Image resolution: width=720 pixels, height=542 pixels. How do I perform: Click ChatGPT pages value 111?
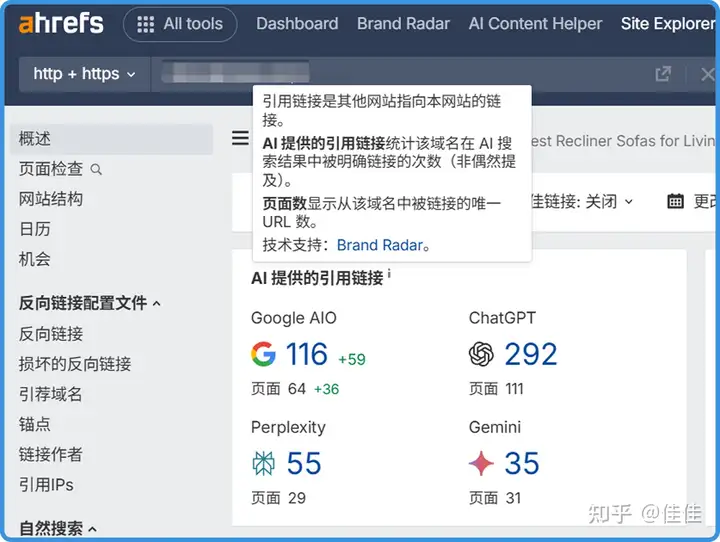[515, 389]
